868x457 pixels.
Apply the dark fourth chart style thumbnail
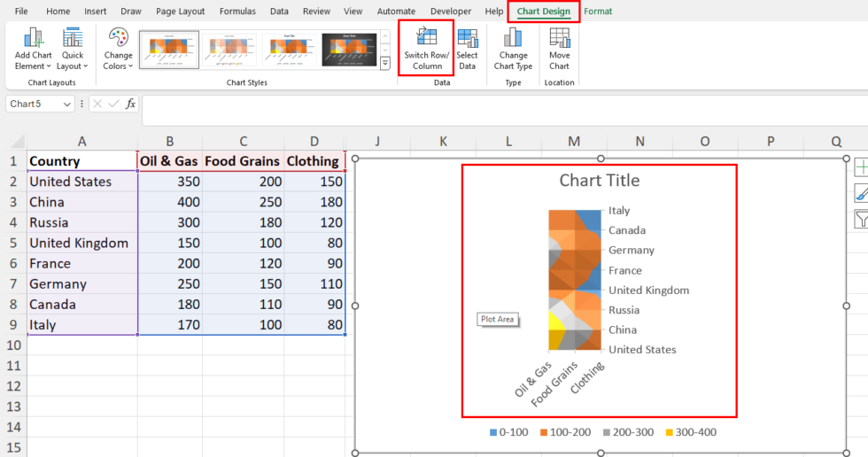click(349, 50)
